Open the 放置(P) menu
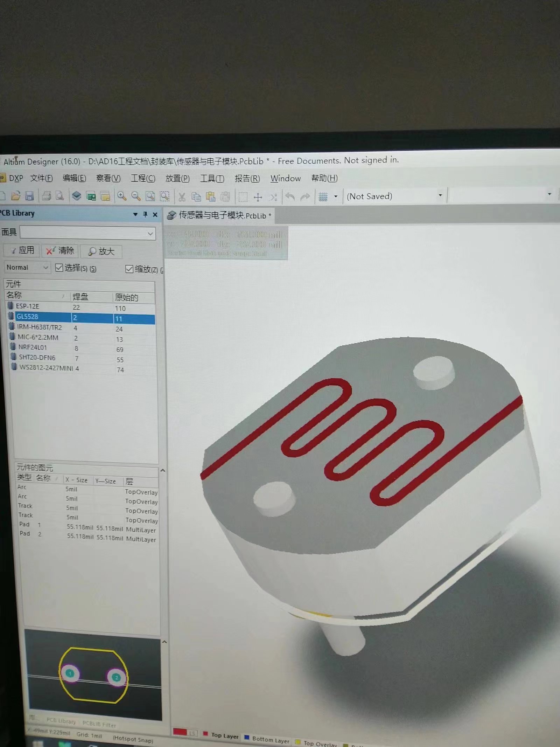This screenshot has width=560, height=747. (x=177, y=179)
